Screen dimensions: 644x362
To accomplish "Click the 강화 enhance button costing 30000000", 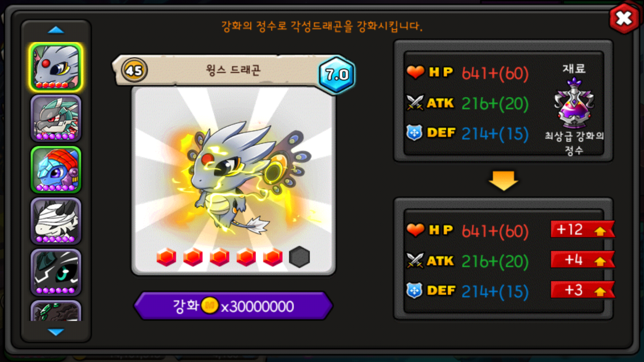I will [x=233, y=306].
